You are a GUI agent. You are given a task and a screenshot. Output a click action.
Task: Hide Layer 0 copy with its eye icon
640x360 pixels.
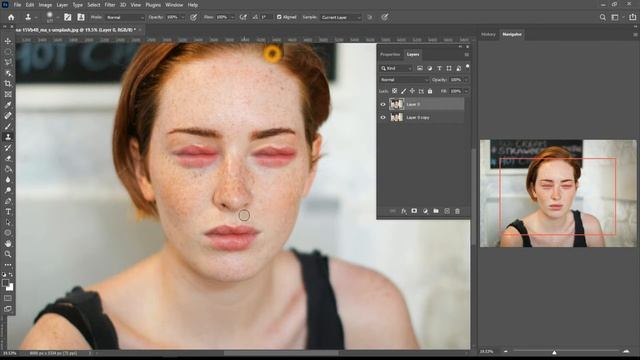coord(383,118)
